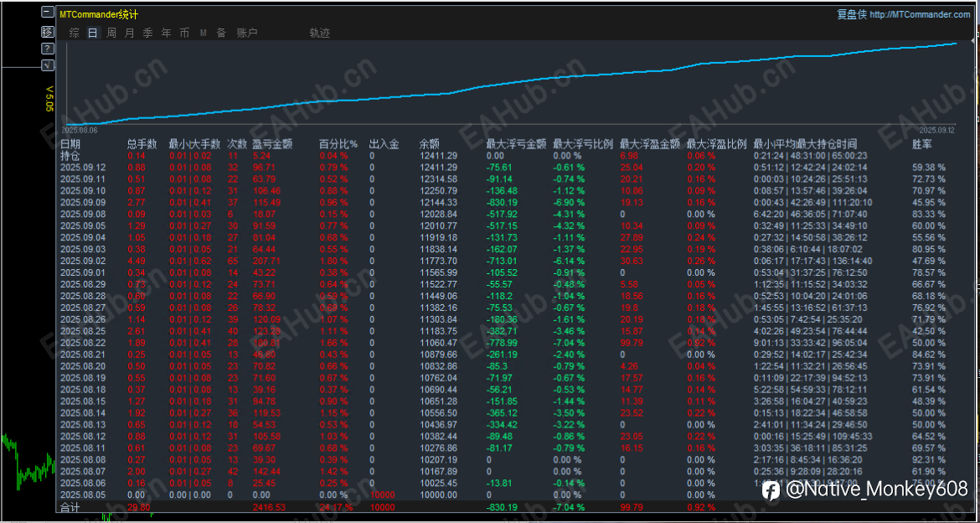
Task: Click the 合计 totals row label
Action: pyautogui.click(x=70, y=507)
